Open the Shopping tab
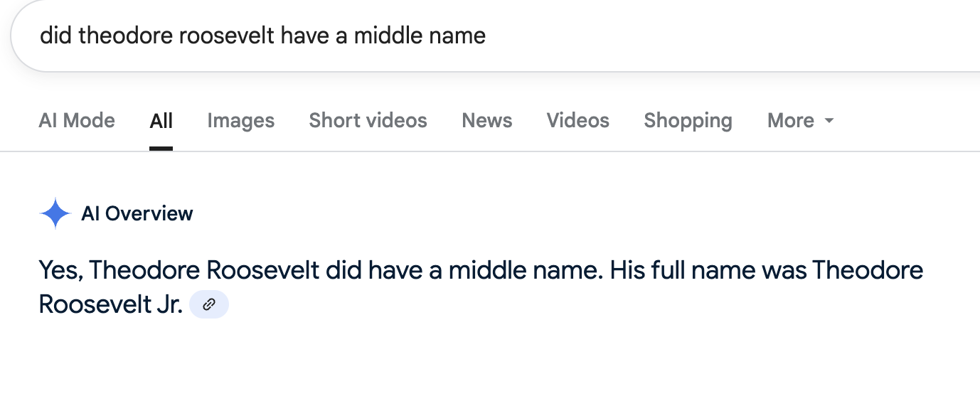This screenshot has height=401, width=980. (x=688, y=121)
